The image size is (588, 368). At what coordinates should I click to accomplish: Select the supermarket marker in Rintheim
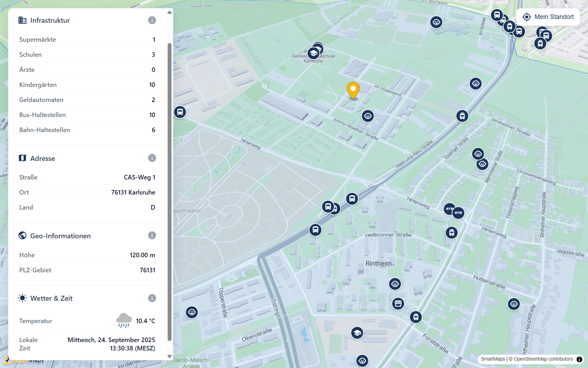tap(398, 304)
